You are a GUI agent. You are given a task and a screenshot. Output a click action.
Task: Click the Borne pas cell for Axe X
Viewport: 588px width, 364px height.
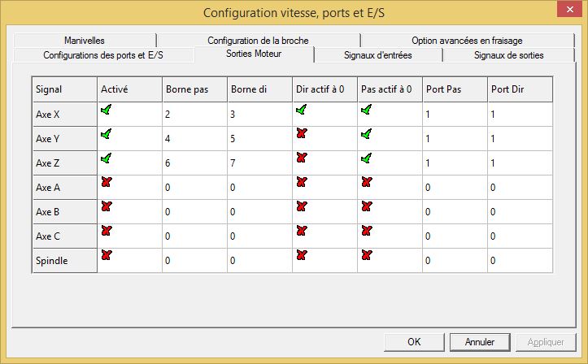194,115
